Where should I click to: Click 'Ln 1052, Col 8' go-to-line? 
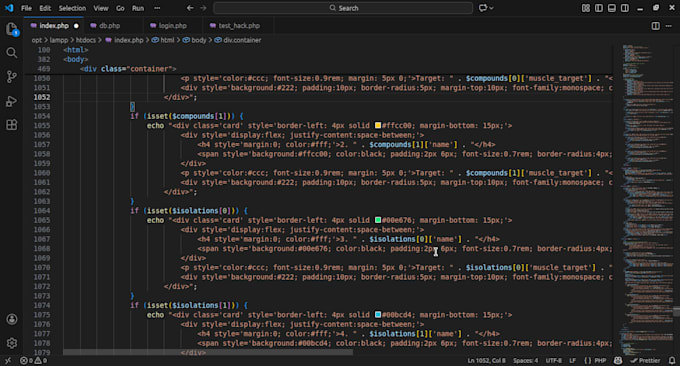coord(486,360)
